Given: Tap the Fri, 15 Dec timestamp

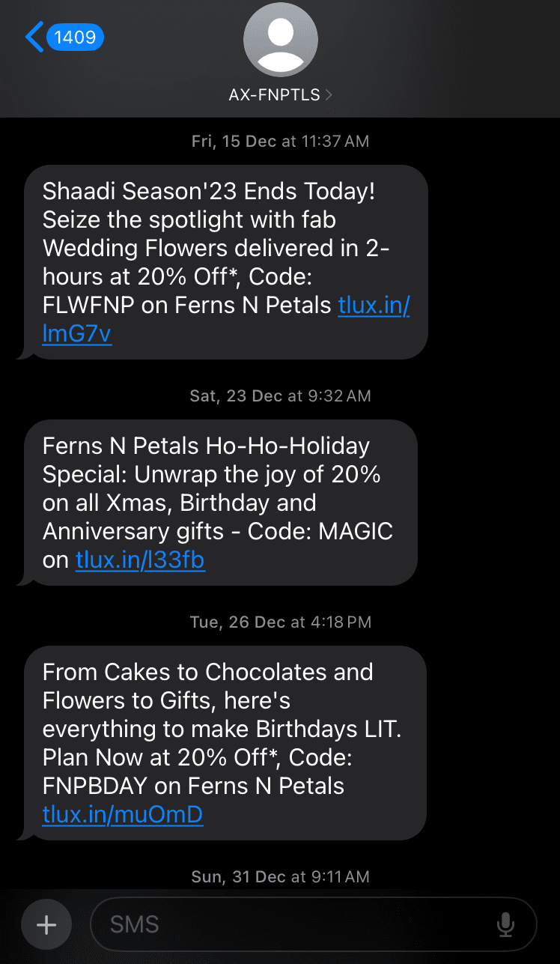Looking at the screenshot, I should [280, 141].
